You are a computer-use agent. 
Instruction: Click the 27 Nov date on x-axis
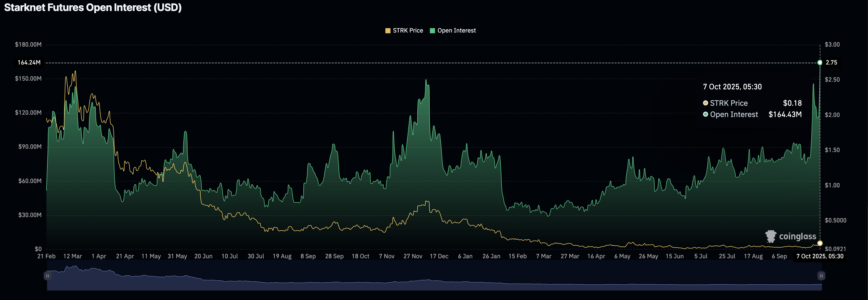[x=413, y=256]
